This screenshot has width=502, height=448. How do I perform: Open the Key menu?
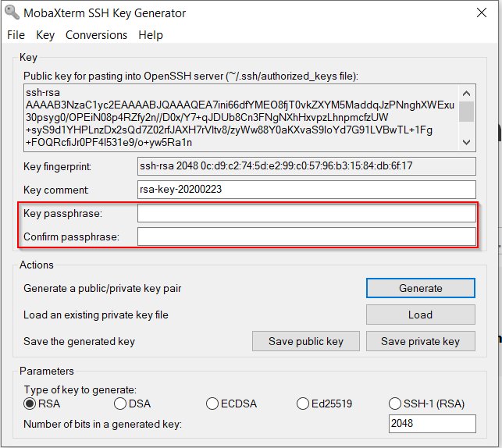45,35
